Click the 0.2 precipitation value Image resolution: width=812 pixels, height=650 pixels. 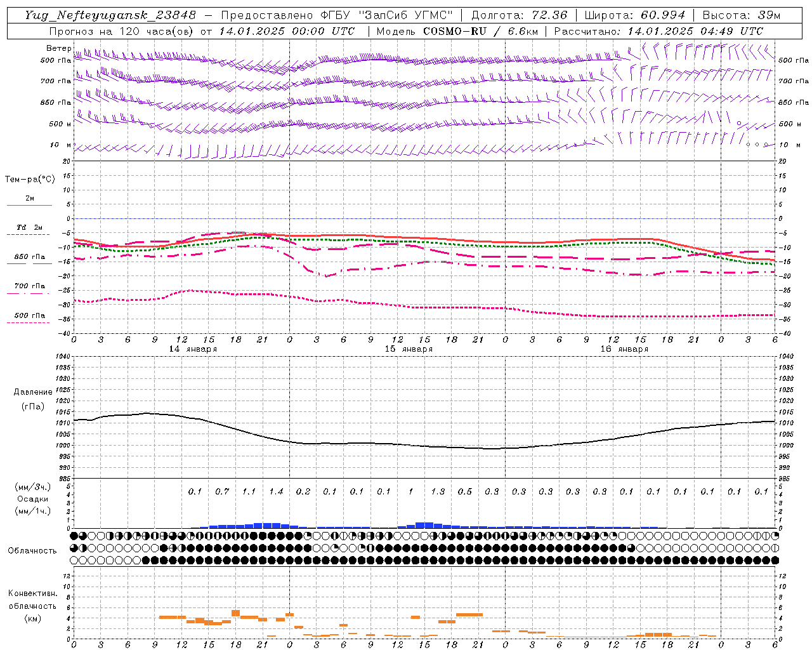point(303,491)
